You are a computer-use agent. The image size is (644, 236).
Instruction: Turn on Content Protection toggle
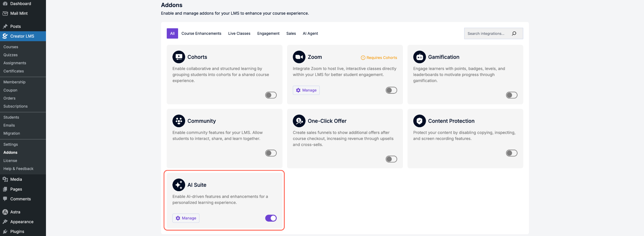512,153
